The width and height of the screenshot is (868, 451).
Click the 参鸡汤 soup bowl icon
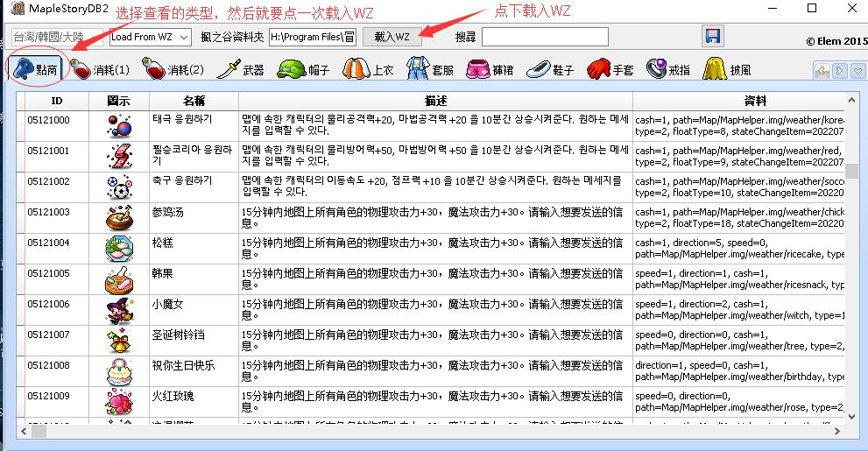119,217
